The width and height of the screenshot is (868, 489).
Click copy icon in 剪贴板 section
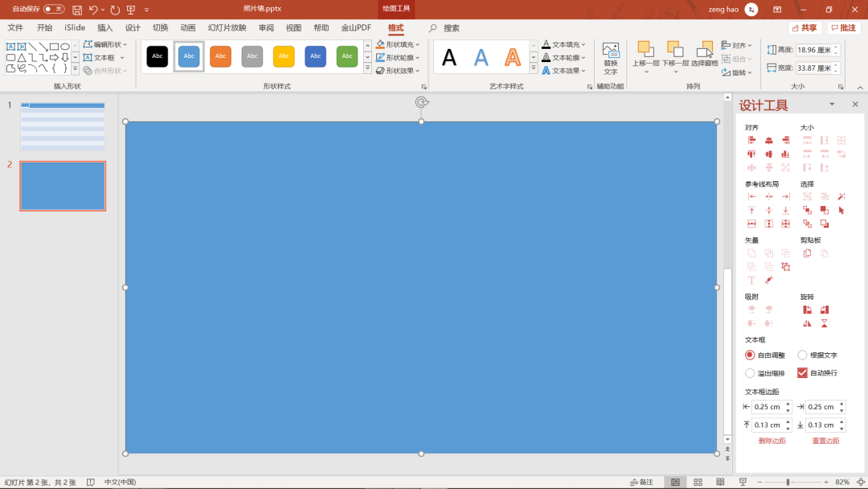point(807,253)
